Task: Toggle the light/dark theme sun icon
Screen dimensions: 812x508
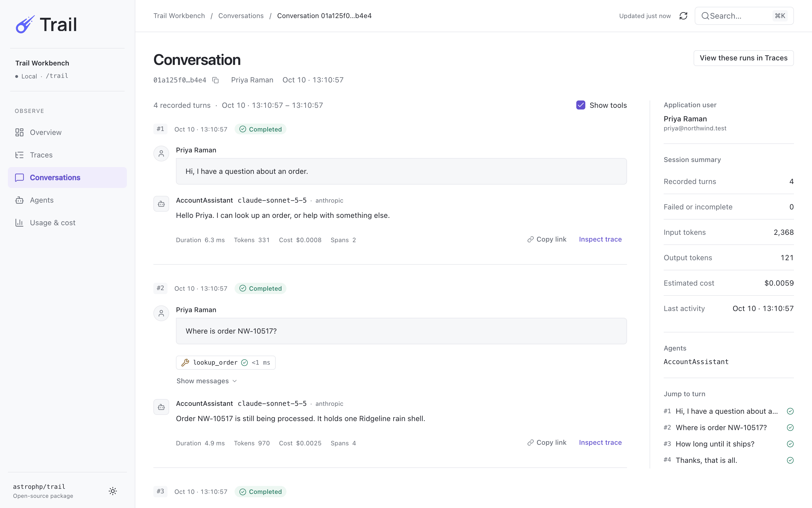Action: coord(113,491)
